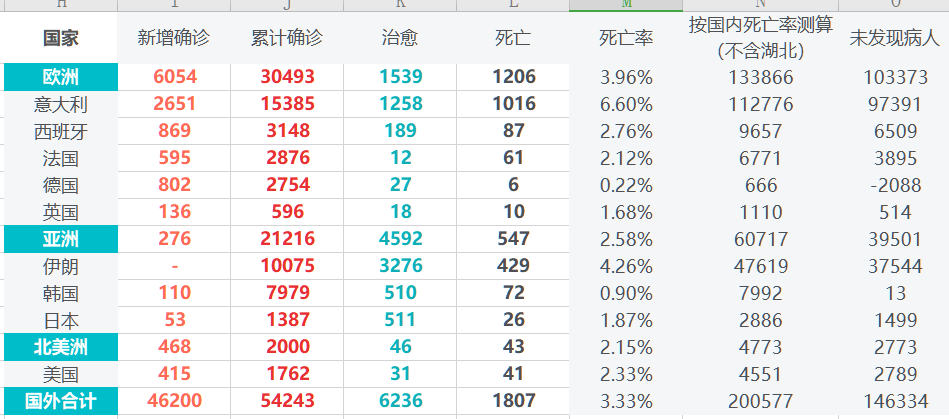
Task: Click the 英国 country cell
Action: coord(61,212)
